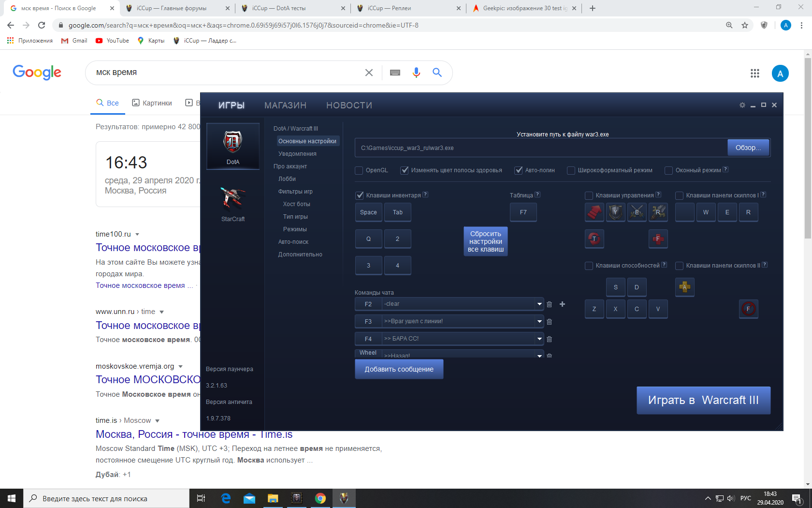Viewport: 812px width, 508px height.
Task: Open Дополнительно settings section
Action: coord(300,254)
